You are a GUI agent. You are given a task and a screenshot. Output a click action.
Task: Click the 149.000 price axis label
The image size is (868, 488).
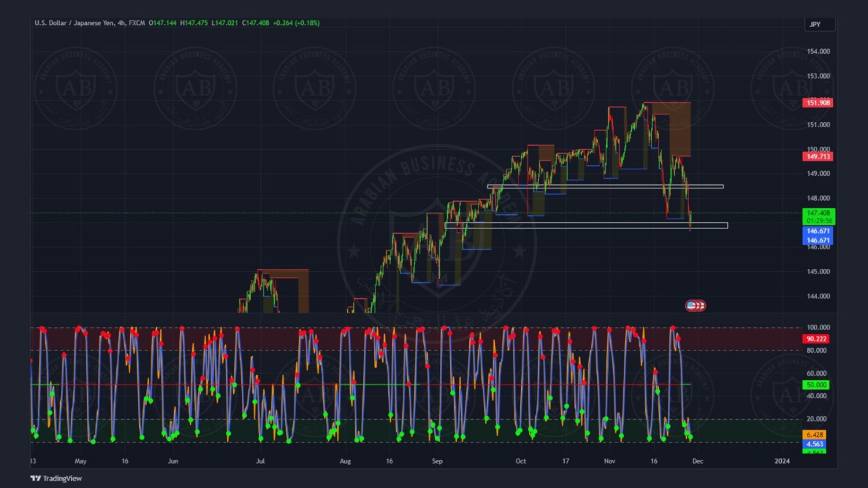[818, 173]
